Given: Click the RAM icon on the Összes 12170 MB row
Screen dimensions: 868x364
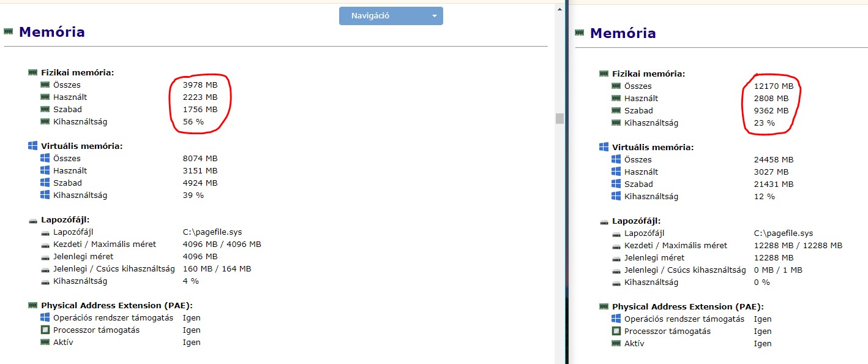Looking at the screenshot, I should pyautogui.click(x=616, y=86).
